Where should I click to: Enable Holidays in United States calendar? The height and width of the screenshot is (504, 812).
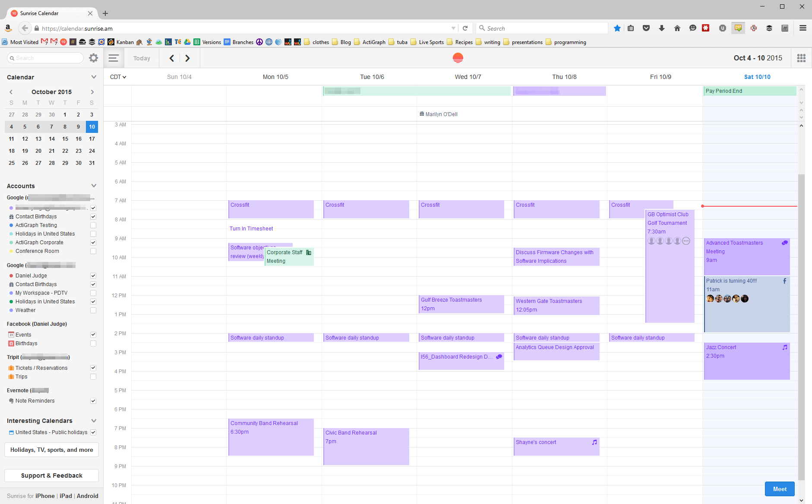pyautogui.click(x=93, y=233)
